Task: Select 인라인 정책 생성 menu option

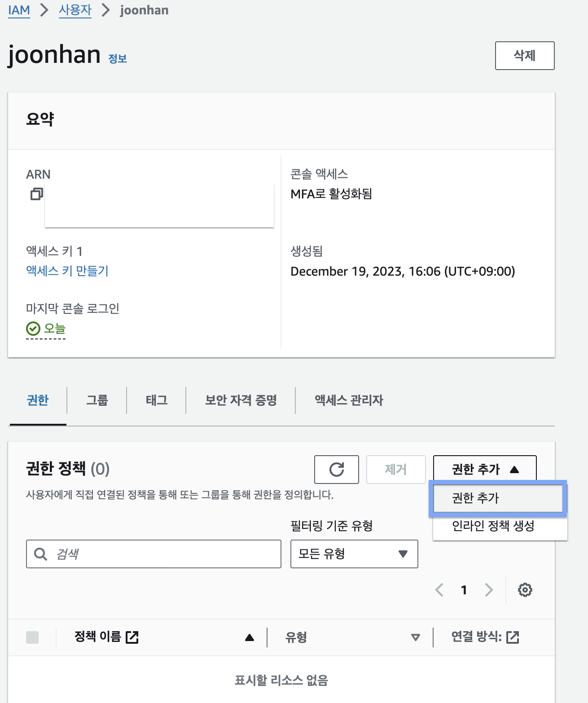Action: [x=493, y=526]
